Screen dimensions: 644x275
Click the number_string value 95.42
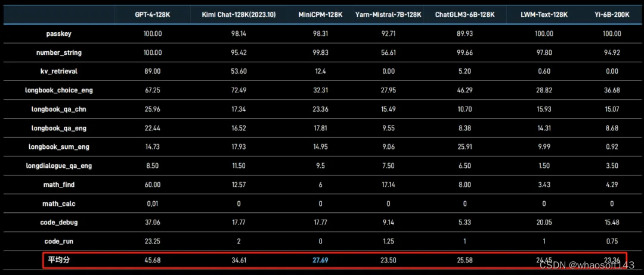coord(239,53)
